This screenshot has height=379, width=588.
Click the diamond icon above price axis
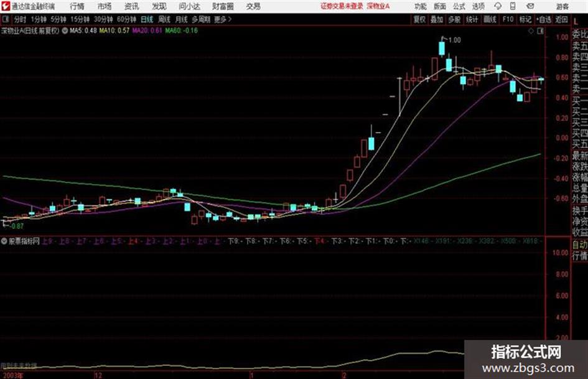coord(531,31)
